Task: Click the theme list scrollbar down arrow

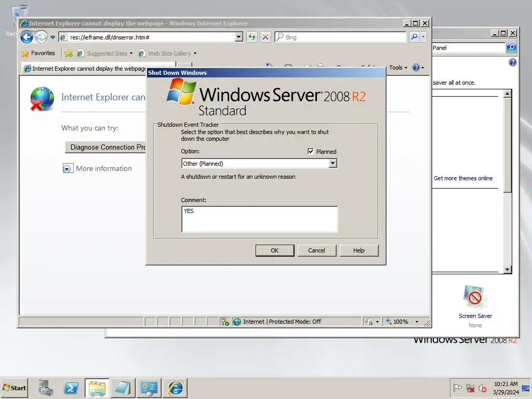Action: (507, 270)
